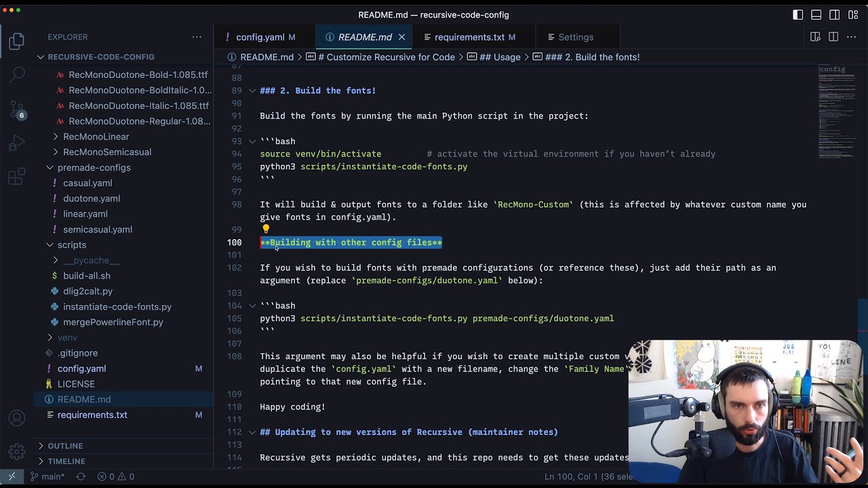Open build-all.sh script

click(87, 276)
